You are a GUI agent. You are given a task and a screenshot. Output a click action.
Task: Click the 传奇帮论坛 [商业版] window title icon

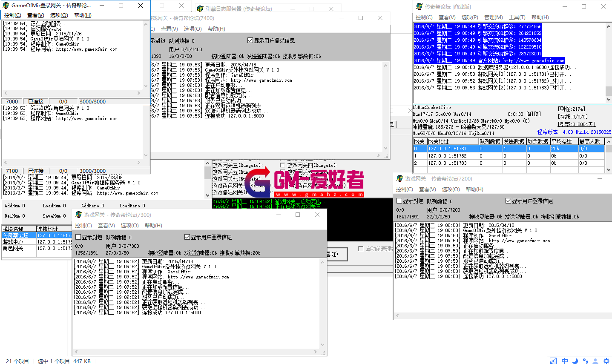[x=419, y=6]
